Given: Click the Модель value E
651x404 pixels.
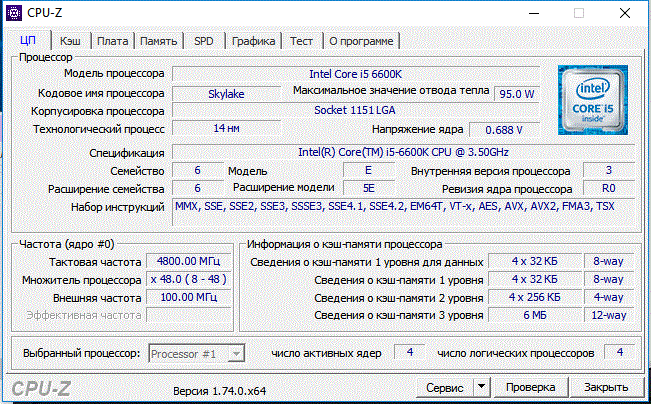Looking at the screenshot, I should coord(369,170).
